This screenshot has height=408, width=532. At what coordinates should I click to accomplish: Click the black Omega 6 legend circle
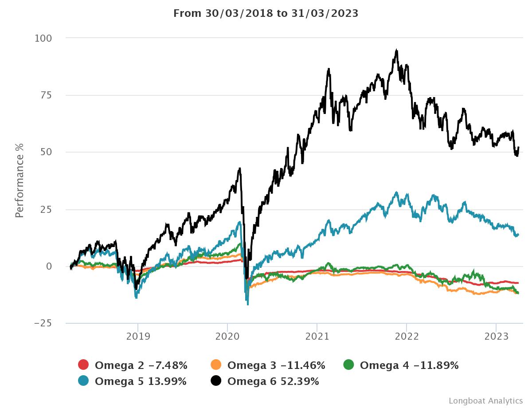click(216, 381)
